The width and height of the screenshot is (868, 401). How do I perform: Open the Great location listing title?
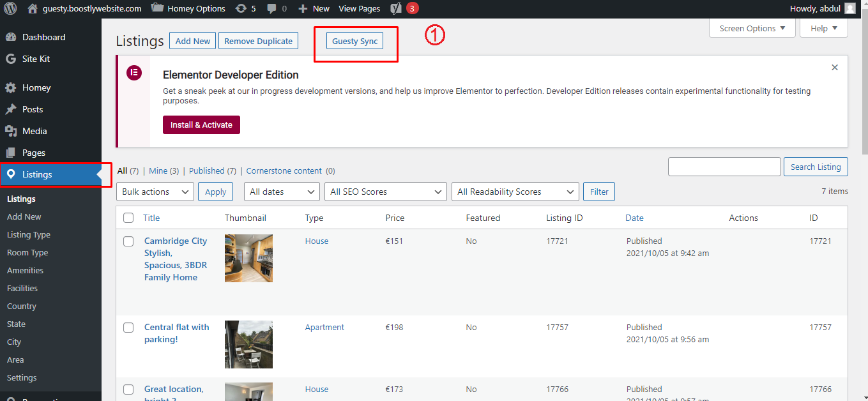174,393
